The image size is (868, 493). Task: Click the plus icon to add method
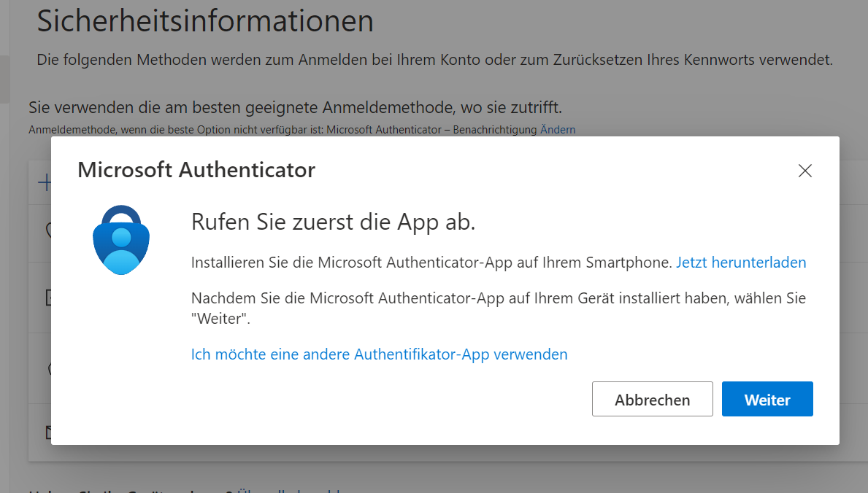pos(43,183)
